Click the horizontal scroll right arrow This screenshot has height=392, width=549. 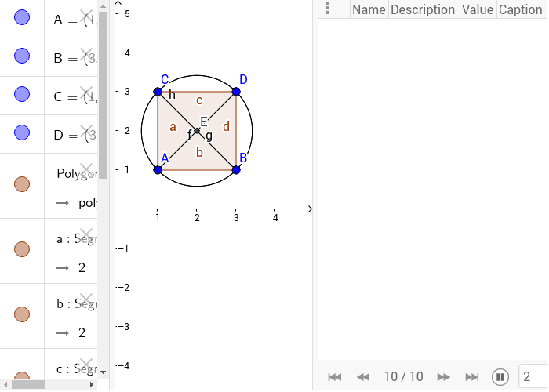click(92, 384)
